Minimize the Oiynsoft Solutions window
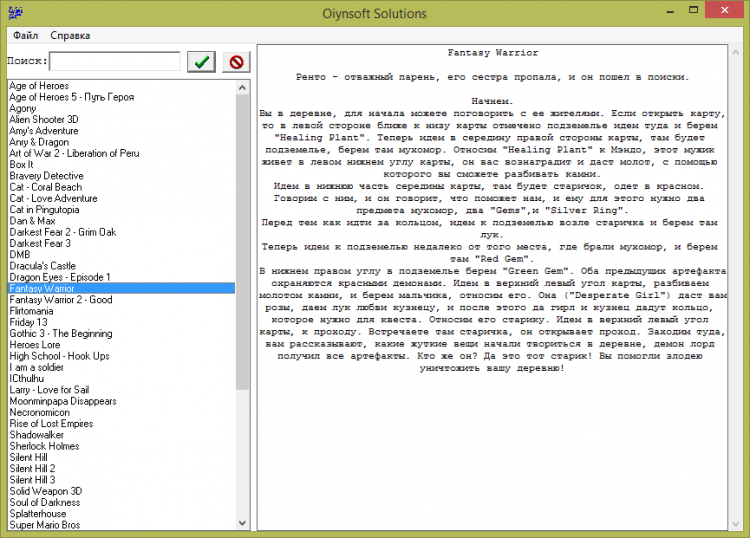 [x=671, y=11]
